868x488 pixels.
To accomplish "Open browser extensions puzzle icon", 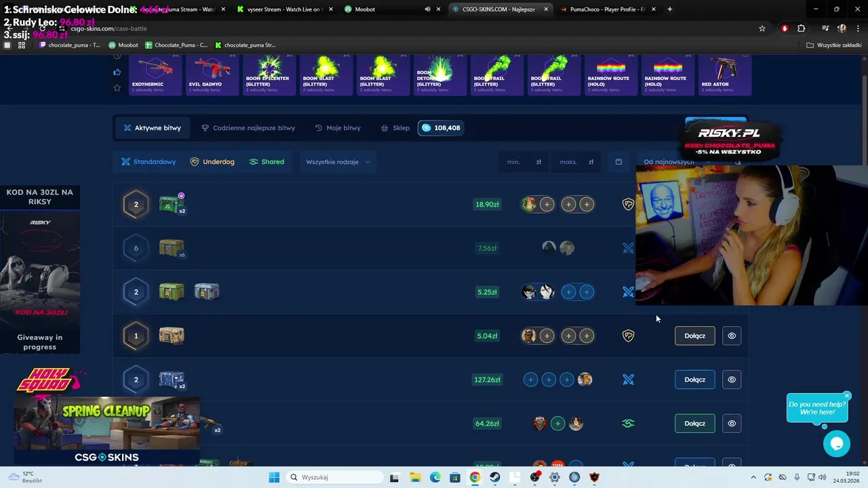I will (802, 28).
